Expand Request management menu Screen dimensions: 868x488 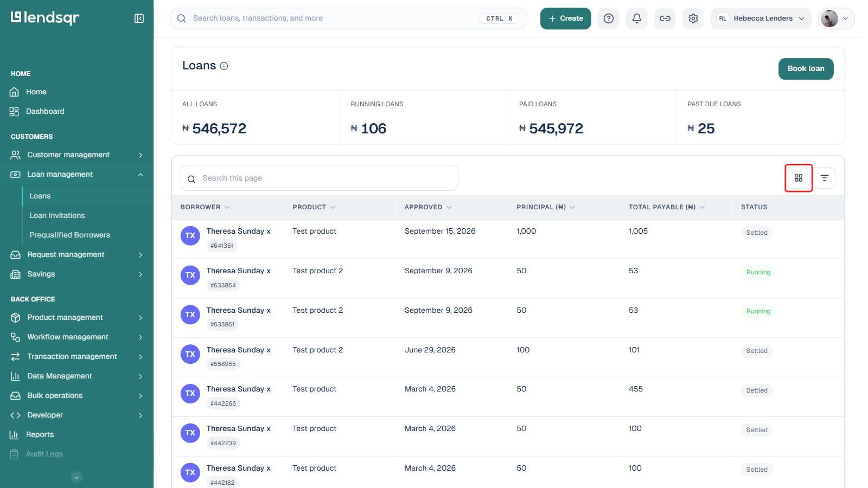(76, 255)
